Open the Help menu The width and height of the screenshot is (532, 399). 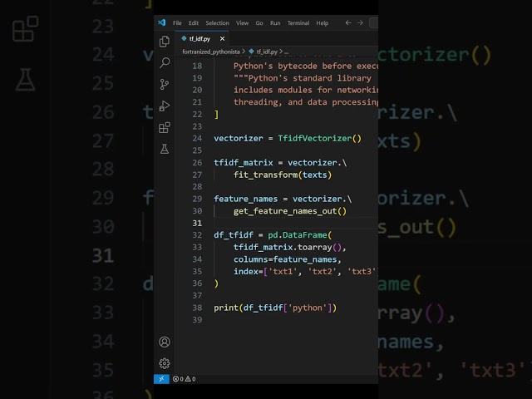click(x=322, y=22)
